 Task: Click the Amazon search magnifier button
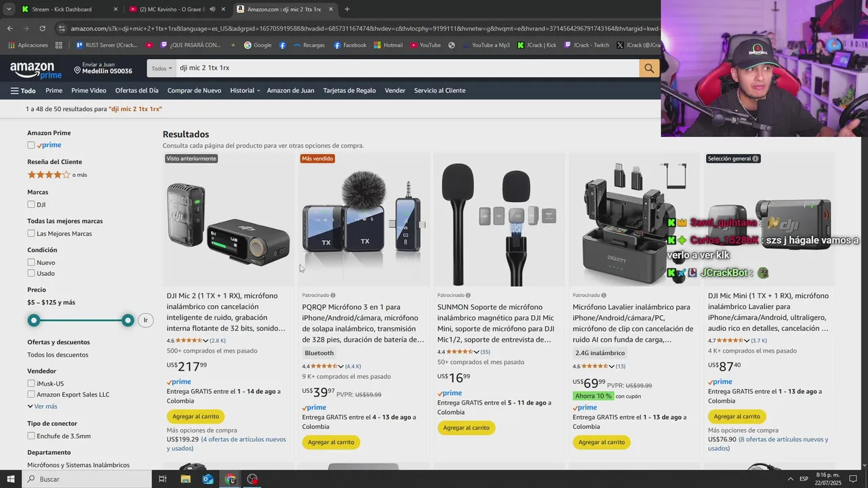[649, 68]
